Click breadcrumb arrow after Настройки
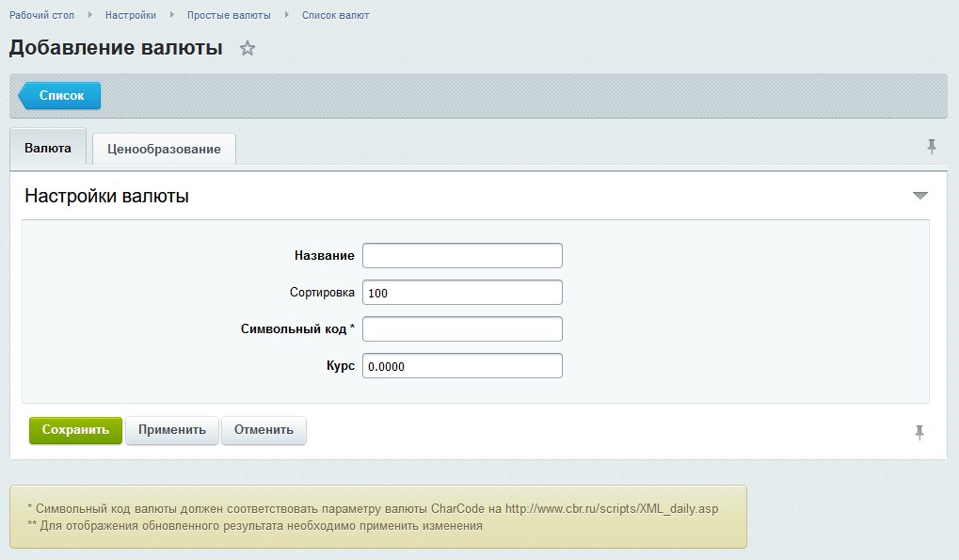 pos(172,15)
